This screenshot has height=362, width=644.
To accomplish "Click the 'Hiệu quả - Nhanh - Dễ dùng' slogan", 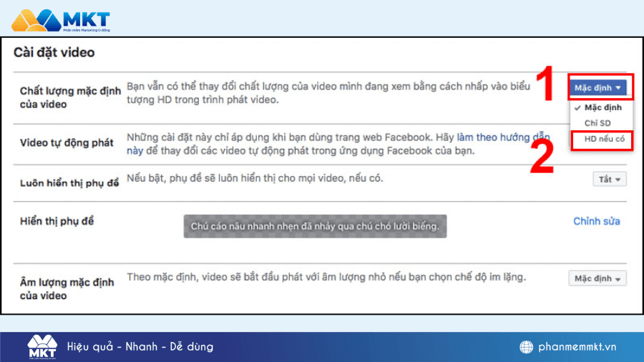I will click(140, 347).
